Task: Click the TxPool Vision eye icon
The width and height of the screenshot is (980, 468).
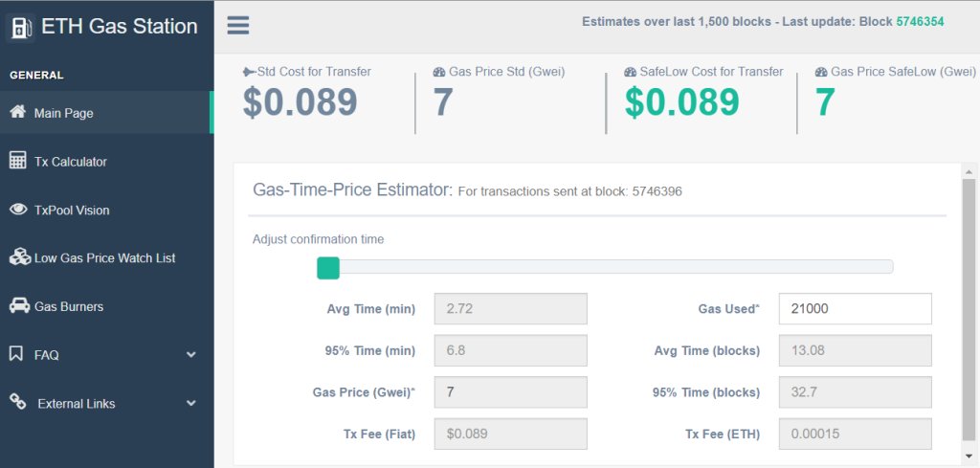Action: point(17,210)
